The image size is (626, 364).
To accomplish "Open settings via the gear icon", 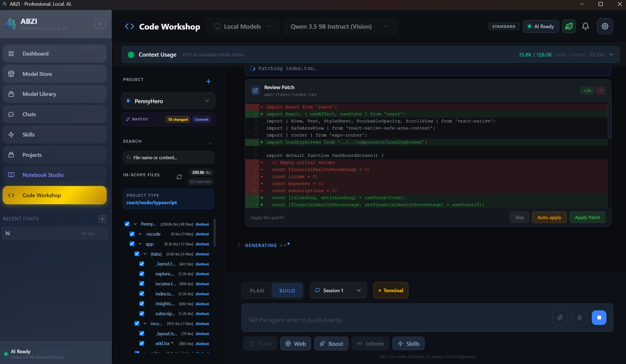I will pyautogui.click(x=605, y=26).
